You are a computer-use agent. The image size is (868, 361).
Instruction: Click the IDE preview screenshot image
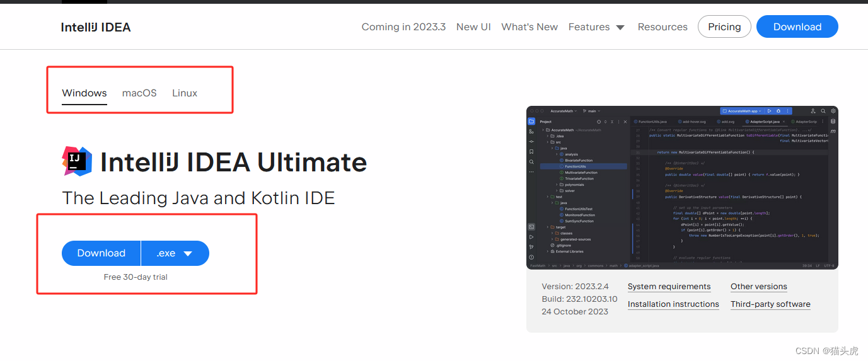[682, 188]
